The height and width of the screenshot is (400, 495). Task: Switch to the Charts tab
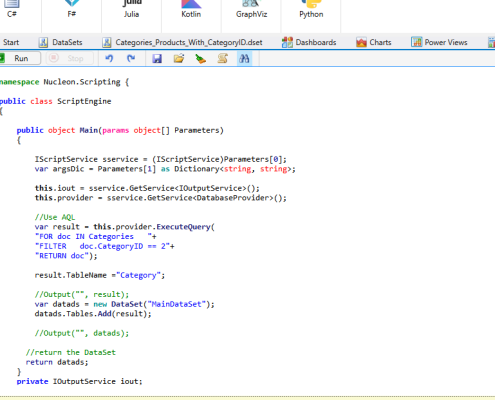[374, 42]
